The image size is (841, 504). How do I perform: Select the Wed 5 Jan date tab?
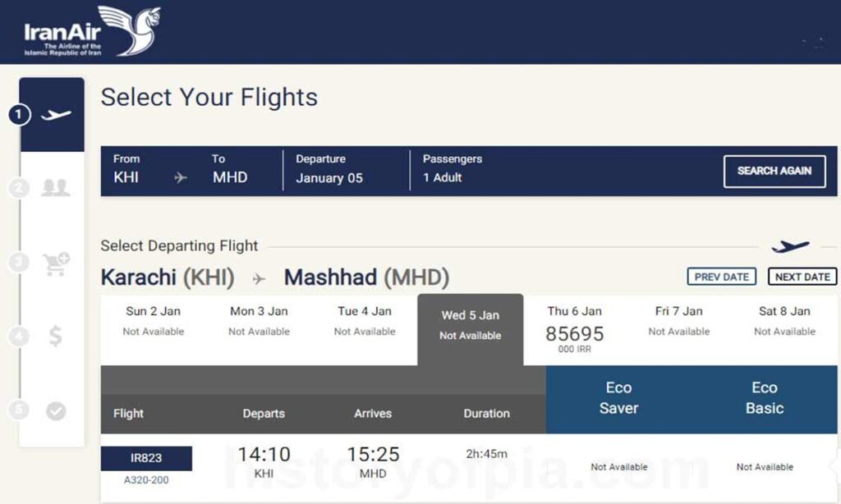[x=471, y=330]
